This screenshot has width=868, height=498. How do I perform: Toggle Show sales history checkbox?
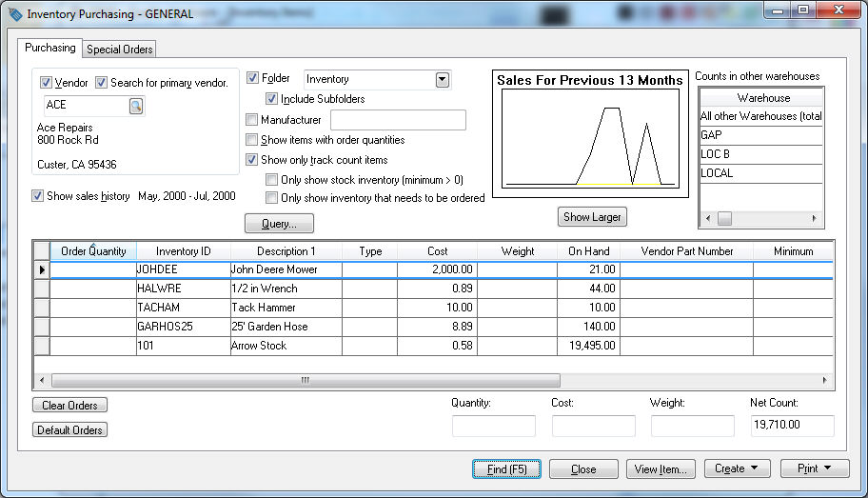[x=38, y=196]
